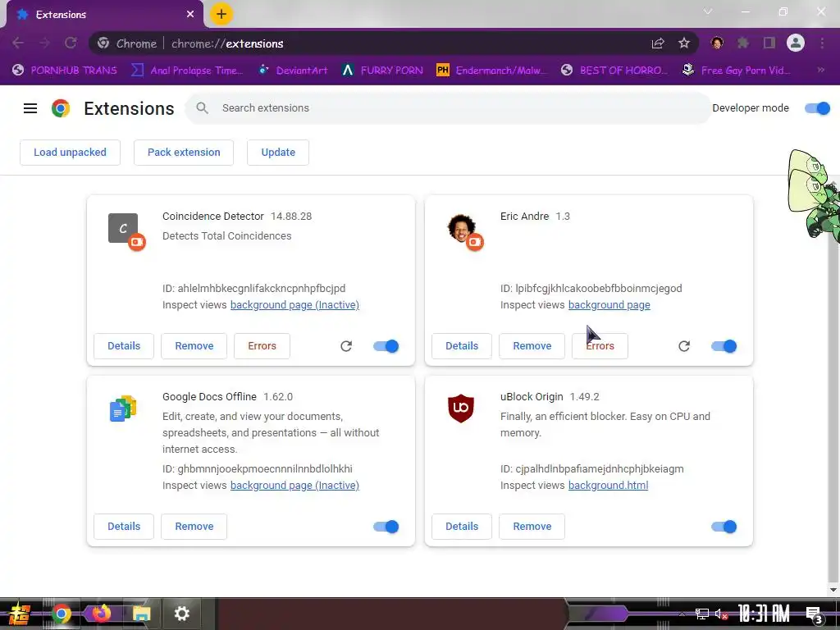Image resolution: width=840 pixels, height=630 pixels.
Task: Open Details for Eric Andre
Action: point(462,346)
